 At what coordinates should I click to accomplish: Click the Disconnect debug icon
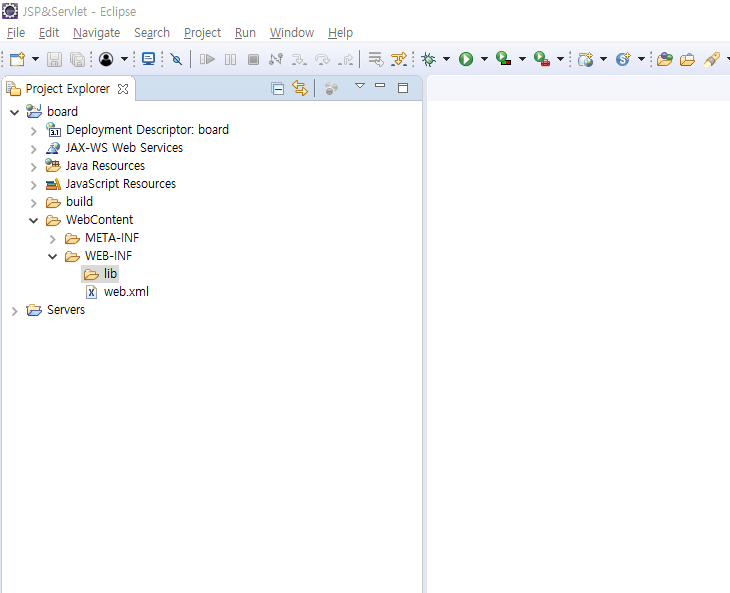(276, 59)
